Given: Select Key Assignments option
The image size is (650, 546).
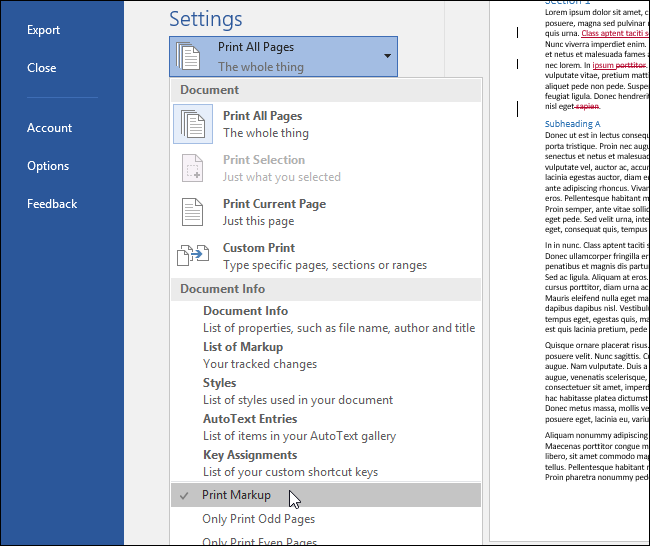Looking at the screenshot, I should [x=250, y=455].
